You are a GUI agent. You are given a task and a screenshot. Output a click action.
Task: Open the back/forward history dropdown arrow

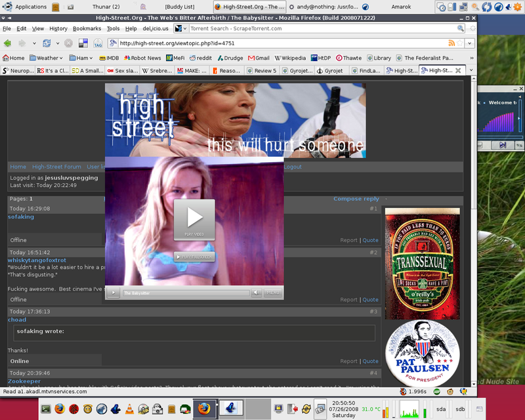(34, 43)
